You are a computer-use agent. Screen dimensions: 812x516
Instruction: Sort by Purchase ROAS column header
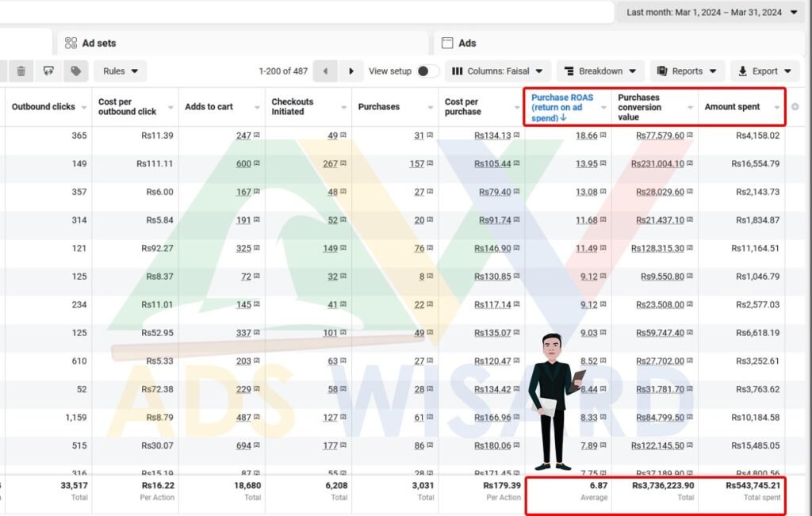point(562,107)
